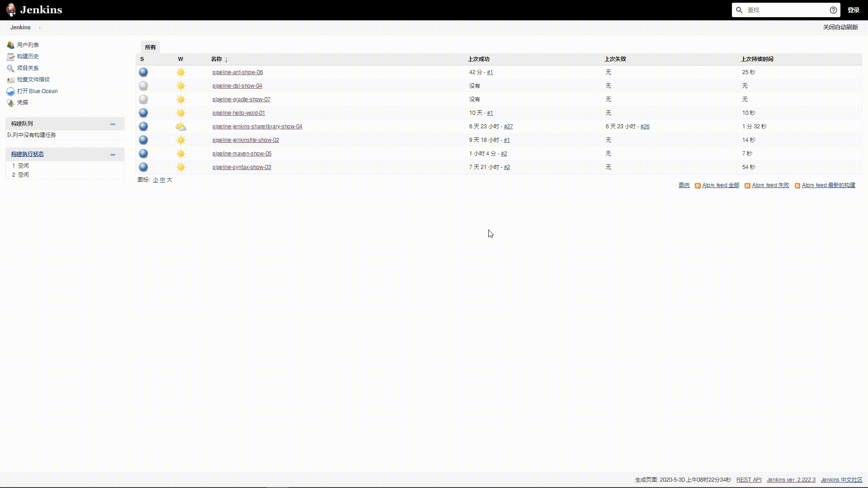The image size is (868, 488).
Task: Open 用户列表 in the sidebar
Action: point(28,45)
